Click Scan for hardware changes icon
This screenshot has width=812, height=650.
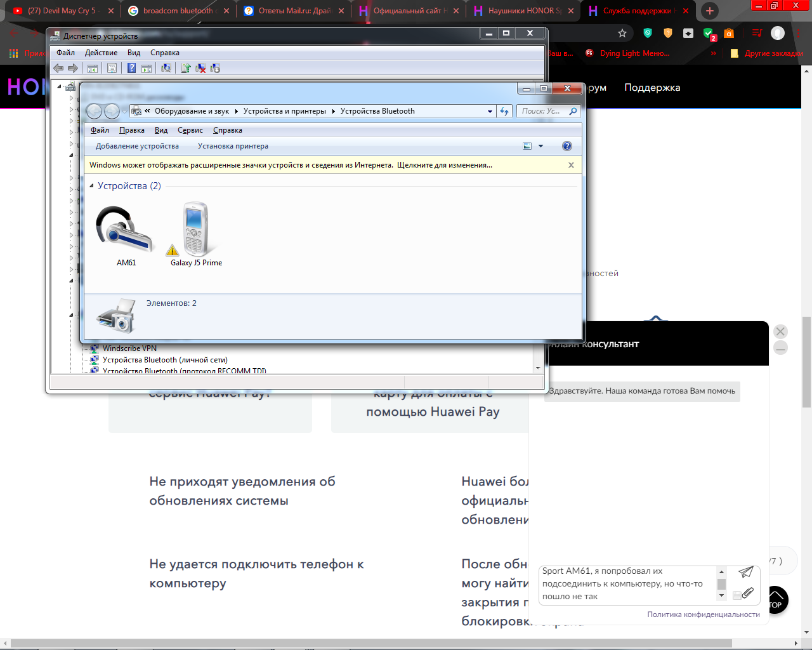click(166, 68)
